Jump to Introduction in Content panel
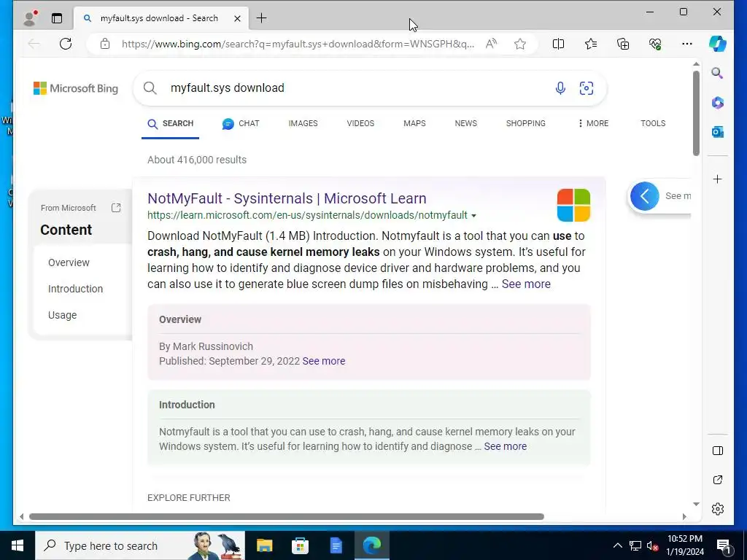747x560 pixels. 75,289
